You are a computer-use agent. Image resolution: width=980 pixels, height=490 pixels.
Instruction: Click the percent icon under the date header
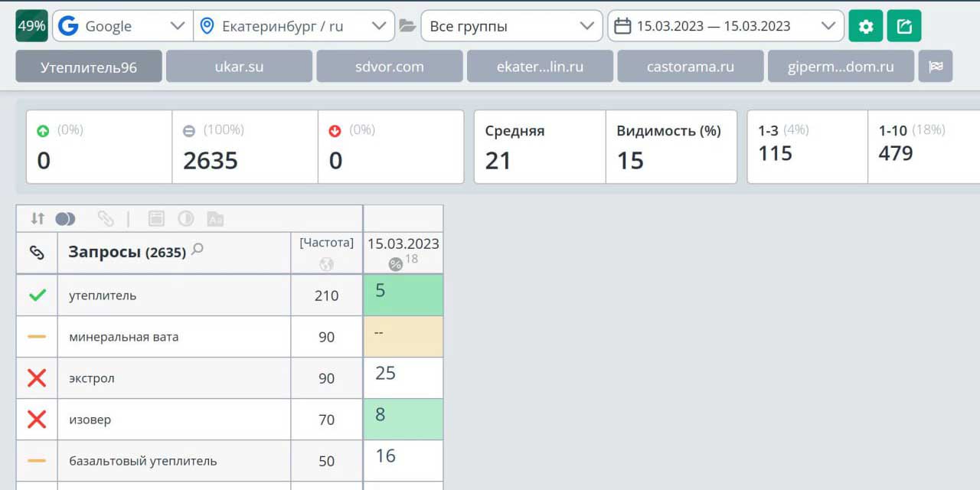[395, 264]
